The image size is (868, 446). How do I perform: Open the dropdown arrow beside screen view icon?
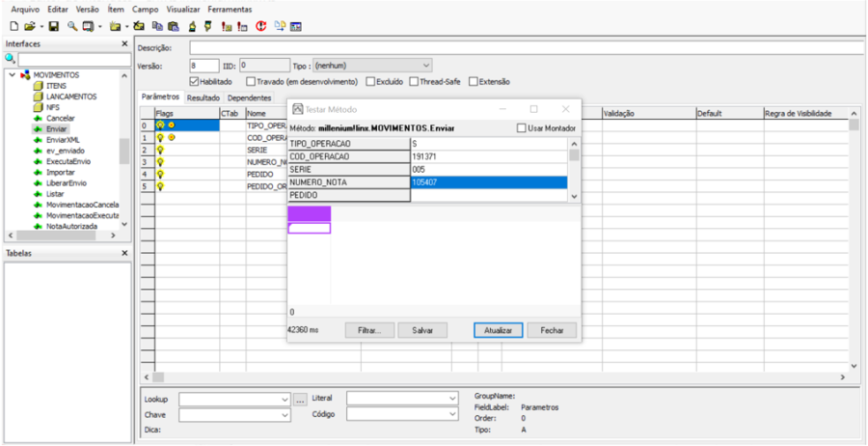100,27
